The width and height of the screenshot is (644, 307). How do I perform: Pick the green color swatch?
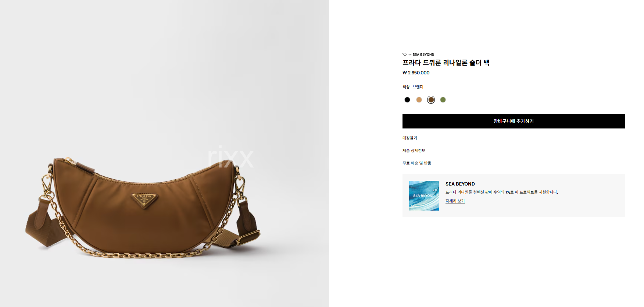(x=443, y=100)
